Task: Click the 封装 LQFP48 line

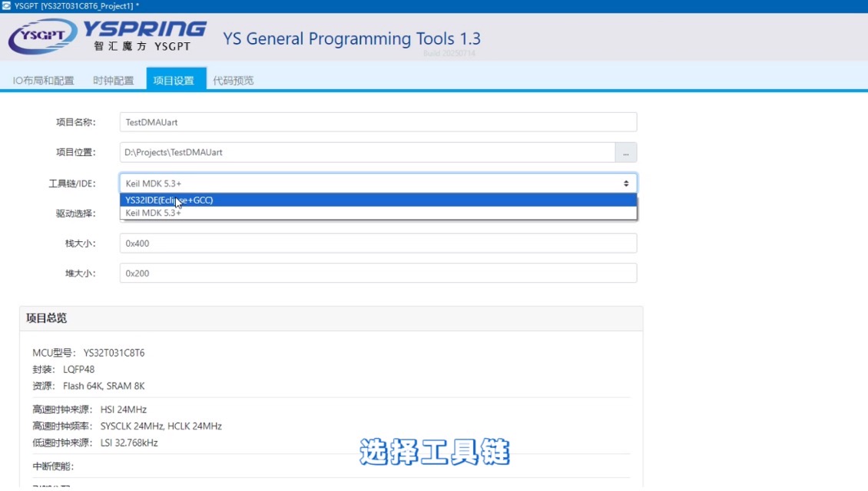Action: [63, 370]
